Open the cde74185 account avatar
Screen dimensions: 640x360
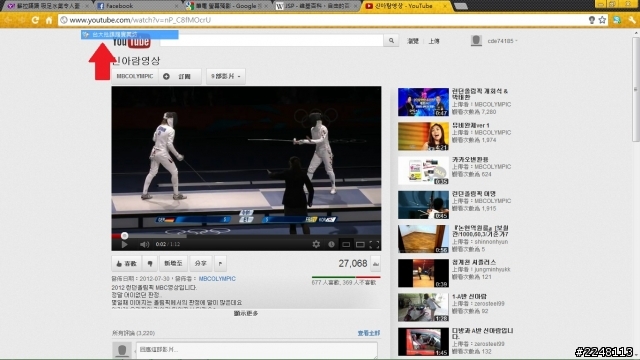[476, 40]
